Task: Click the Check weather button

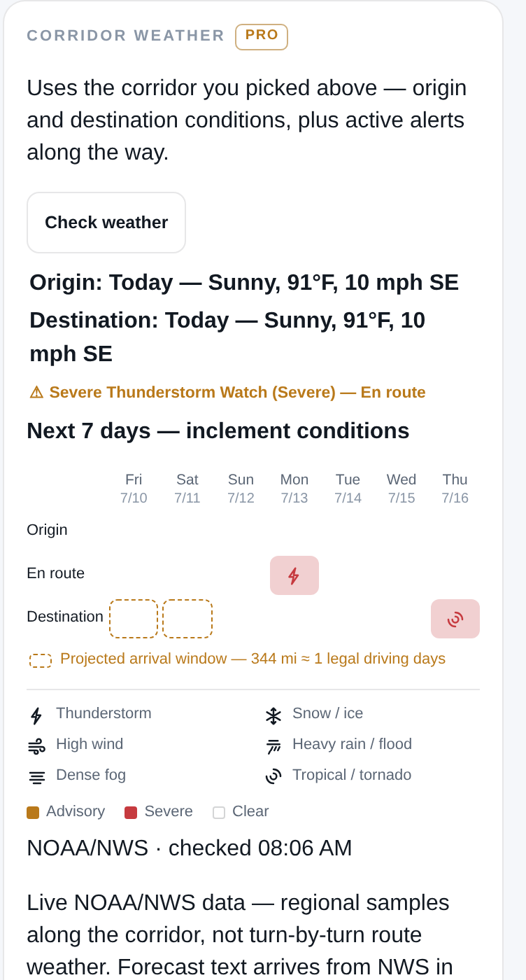Action: [x=106, y=223]
